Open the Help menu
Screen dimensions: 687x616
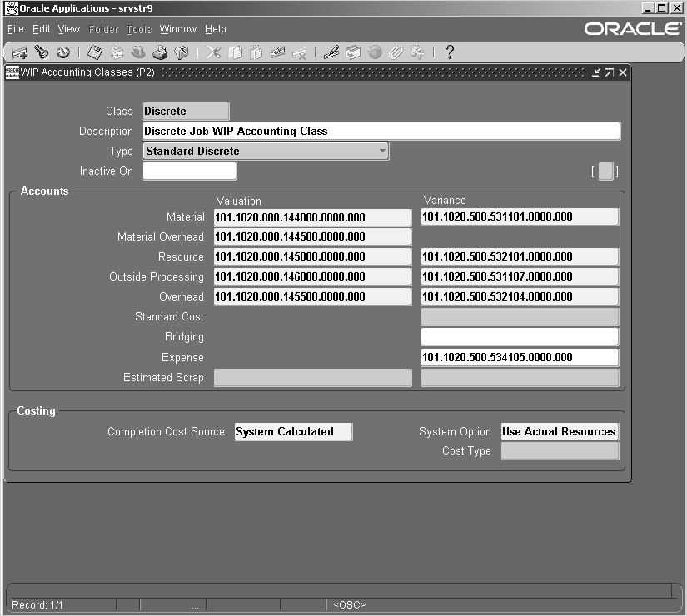[216, 29]
